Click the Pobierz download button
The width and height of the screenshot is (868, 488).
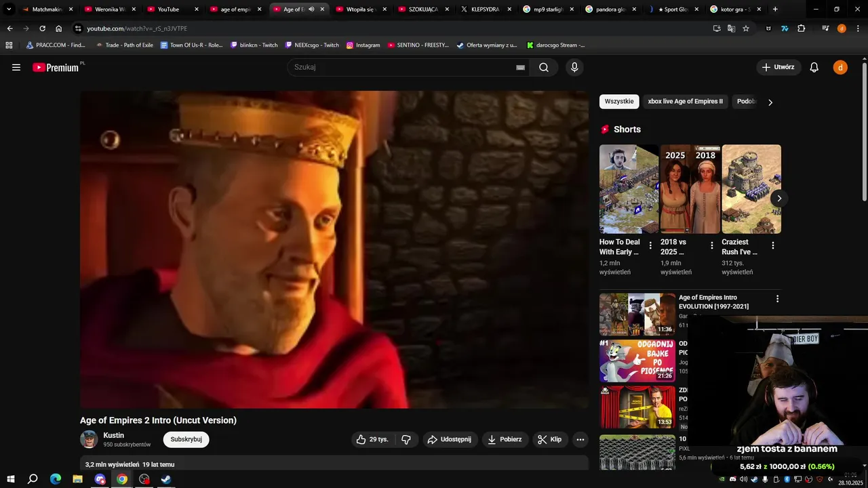pos(505,439)
